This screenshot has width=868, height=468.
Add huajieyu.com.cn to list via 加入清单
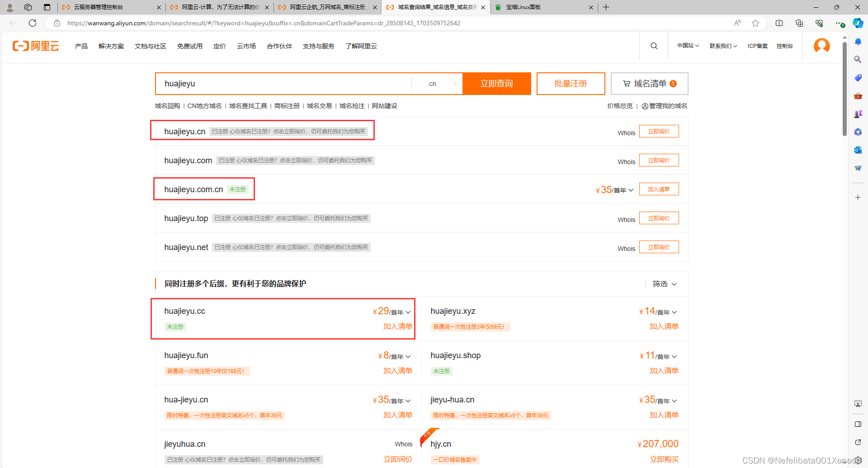tap(659, 189)
